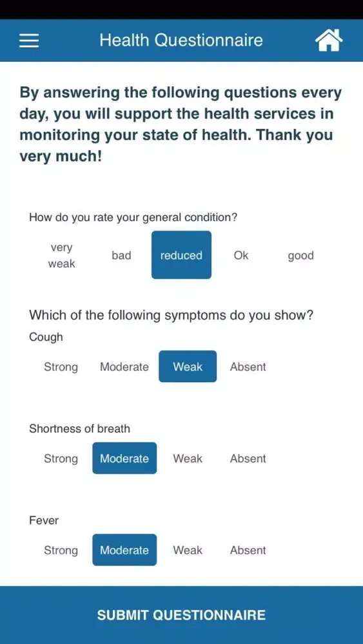Select Moderate for Shortness of breath
363x644 pixels.
124,458
